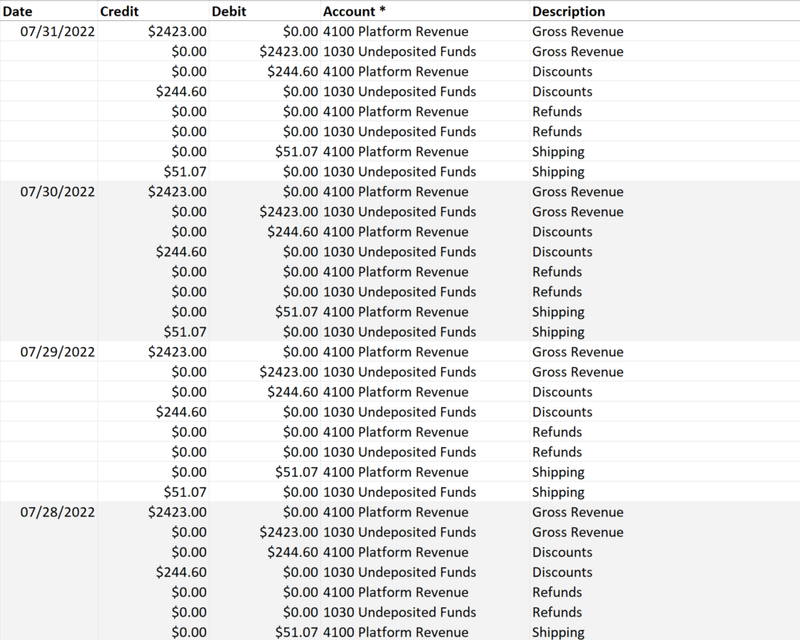Click Gross Revenue description in the 07/29/2022 row
This screenshot has width=800, height=640.
coord(578,352)
